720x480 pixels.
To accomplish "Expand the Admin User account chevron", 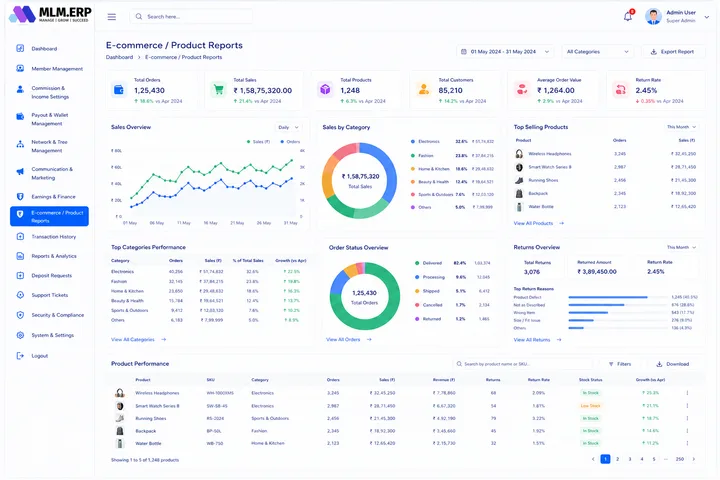I will [707, 17].
